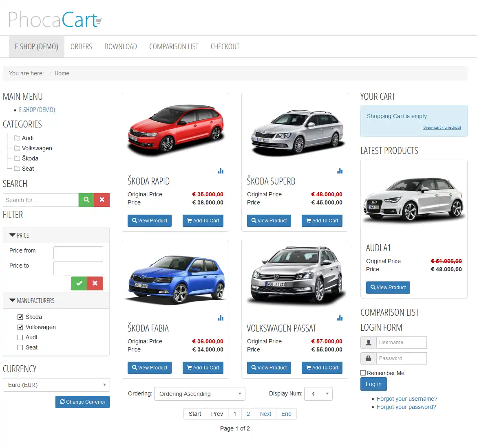This screenshot has width=477, height=448.
Task: Reset price filter with red X button
Action: point(95,283)
